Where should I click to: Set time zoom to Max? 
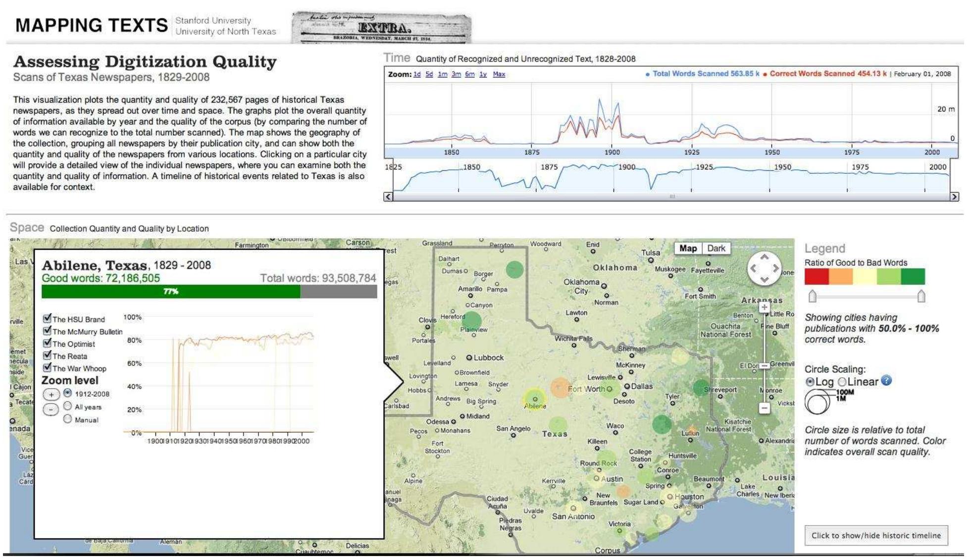499,74
